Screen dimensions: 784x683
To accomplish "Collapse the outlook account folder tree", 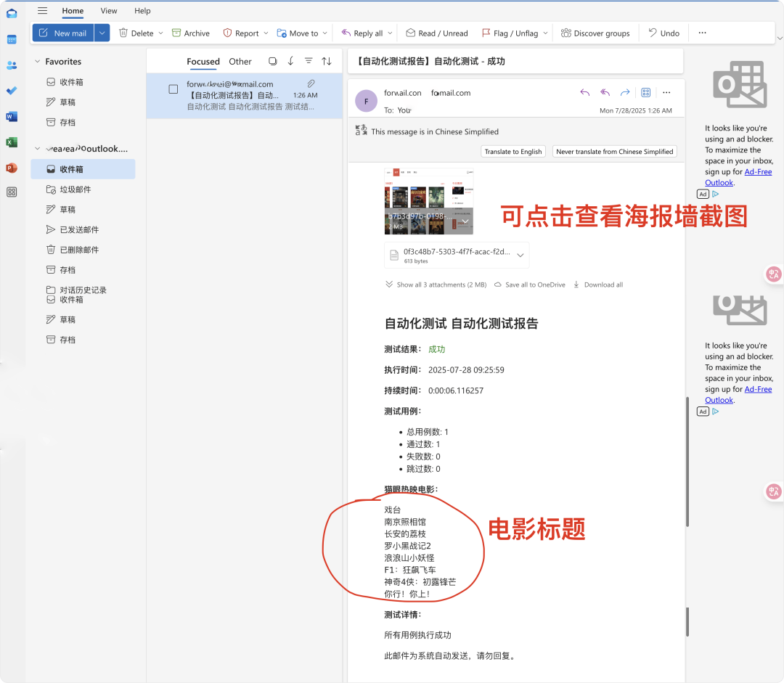I will point(38,149).
